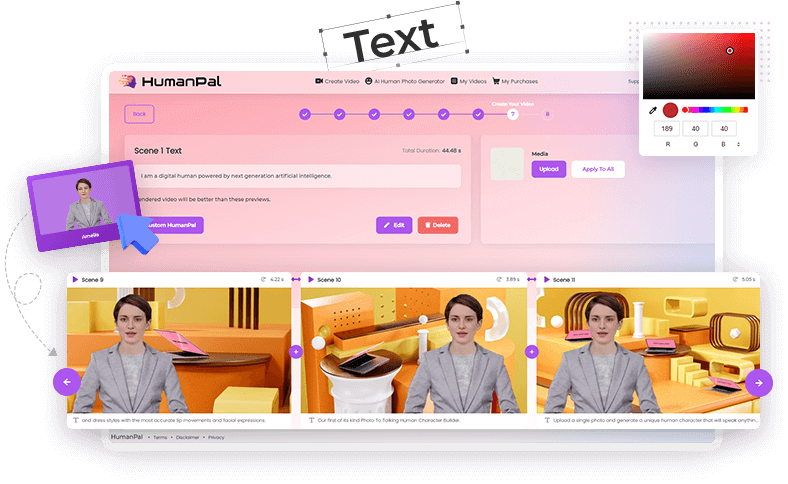Click the text icon under Scene 11
788x484 pixels.
[x=547, y=420]
